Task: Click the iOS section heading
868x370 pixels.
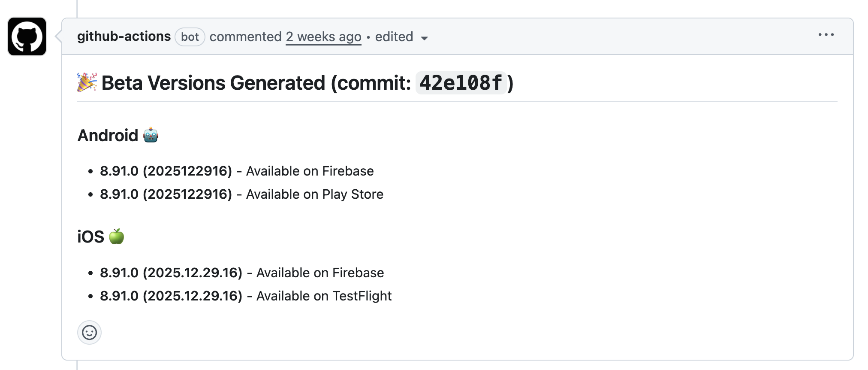Action: (90, 237)
